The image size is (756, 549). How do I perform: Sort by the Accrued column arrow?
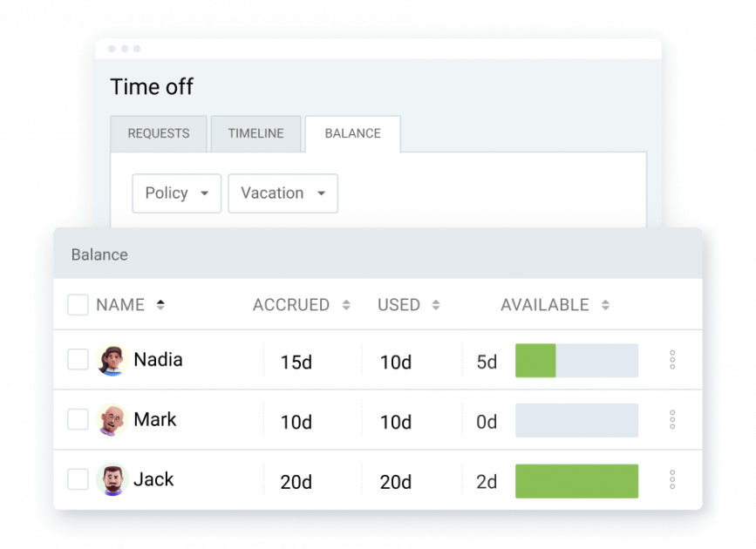tap(346, 305)
